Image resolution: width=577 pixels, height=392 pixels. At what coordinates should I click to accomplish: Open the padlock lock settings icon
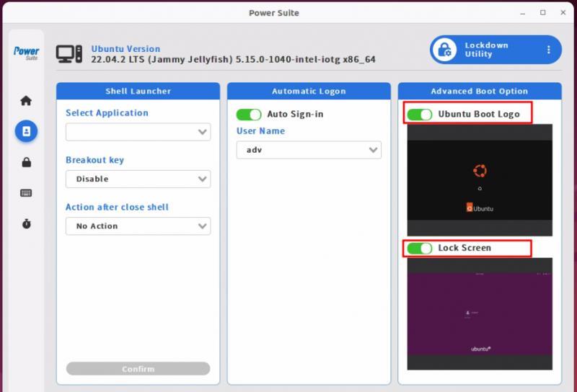point(26,162)
